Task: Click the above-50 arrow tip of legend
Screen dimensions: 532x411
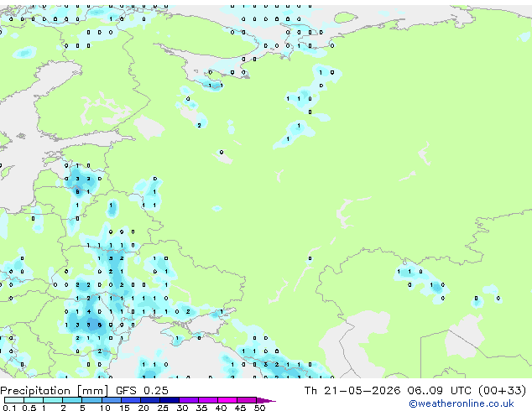Action: point(266,400)
